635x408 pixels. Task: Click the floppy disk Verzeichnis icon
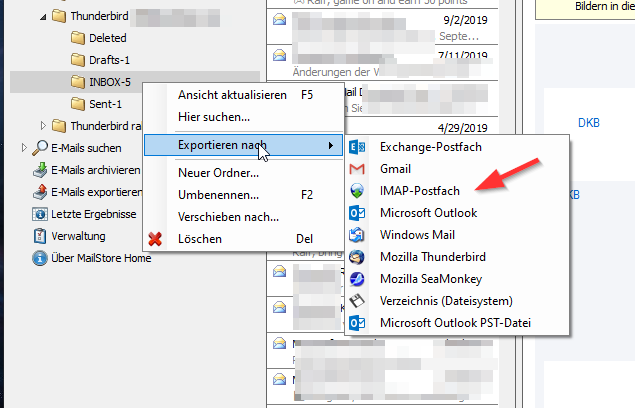click(357, 301)
